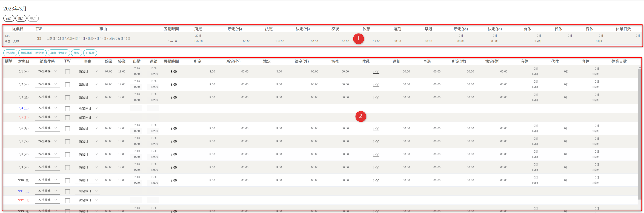Viewport: 644px width, 213px height.
Task: Click the 行追加 (add row) button
Action: click(10, 53)
